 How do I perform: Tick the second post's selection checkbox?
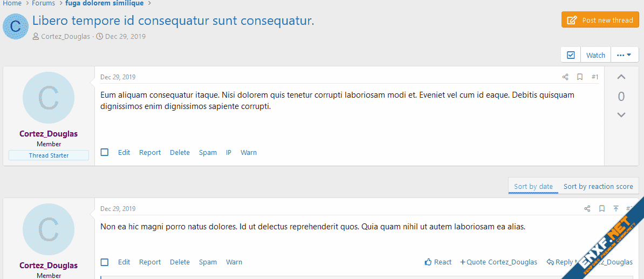coord(105,262)
